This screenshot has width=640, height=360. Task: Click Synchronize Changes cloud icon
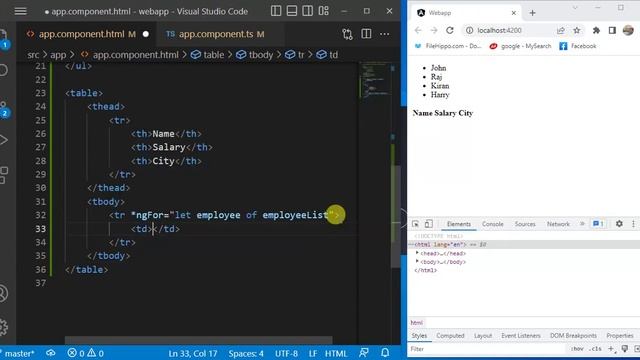(x=51, y=353)
